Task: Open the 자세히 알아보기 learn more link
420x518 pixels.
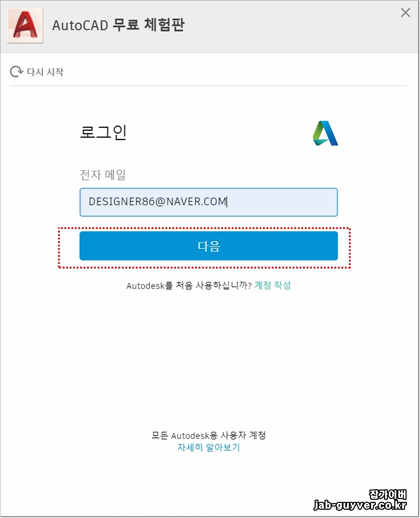Action: tap(208, 447)
